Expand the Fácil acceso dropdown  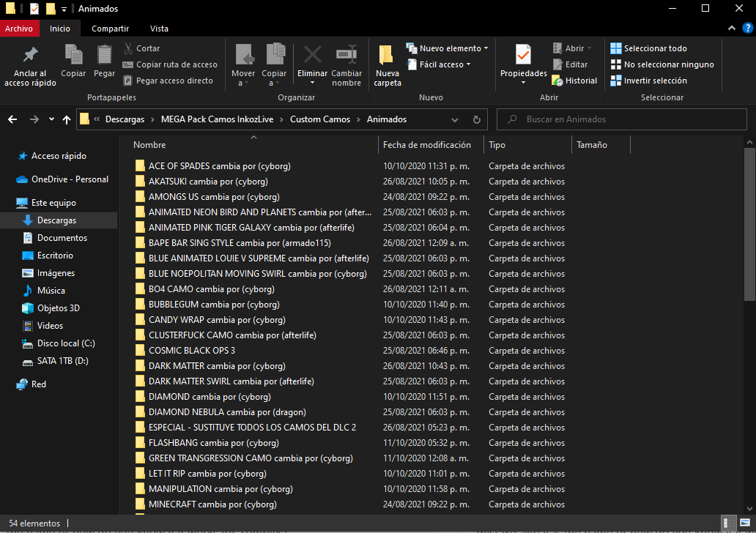[x=468, y=64]
